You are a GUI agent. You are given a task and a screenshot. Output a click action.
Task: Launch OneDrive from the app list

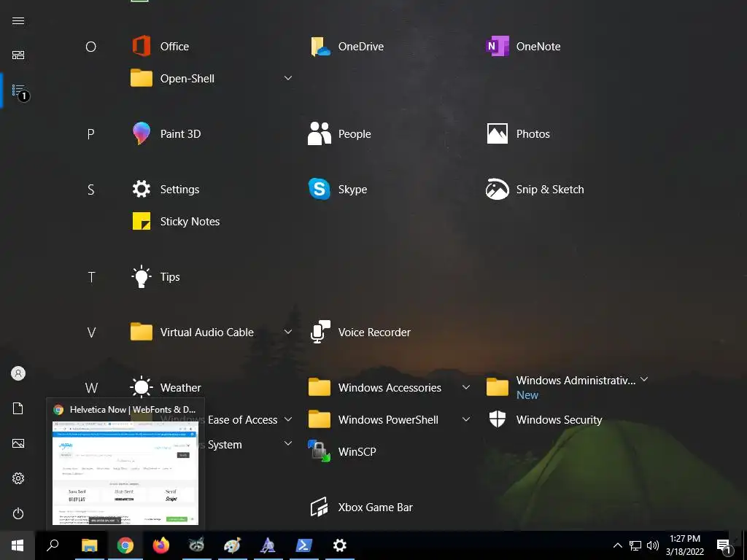[x=347, y=46]
